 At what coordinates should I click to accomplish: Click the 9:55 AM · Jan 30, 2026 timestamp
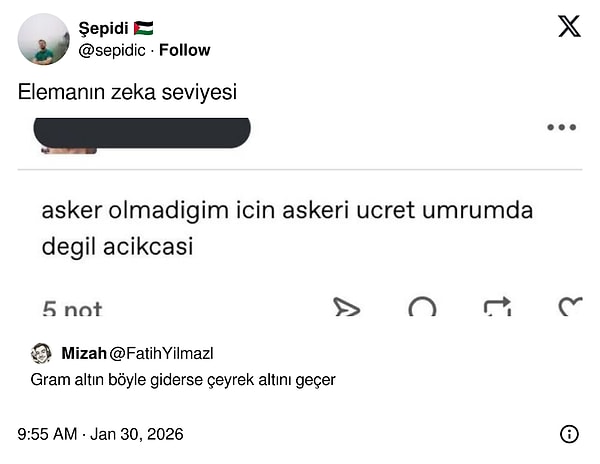(100, 434)
